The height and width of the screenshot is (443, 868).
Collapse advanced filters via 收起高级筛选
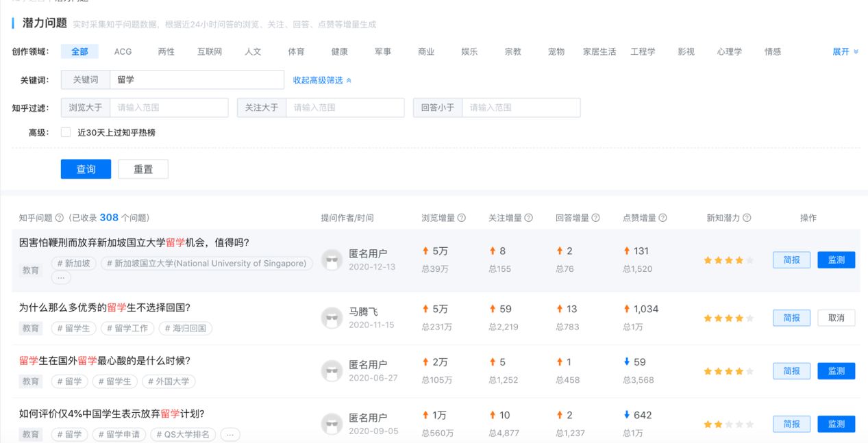[322, 80]
